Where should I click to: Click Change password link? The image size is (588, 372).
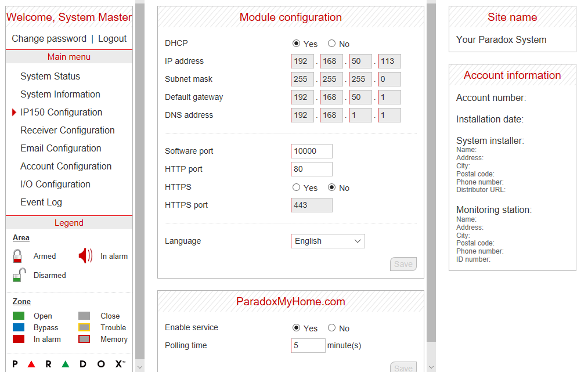[x=49, y=39]
